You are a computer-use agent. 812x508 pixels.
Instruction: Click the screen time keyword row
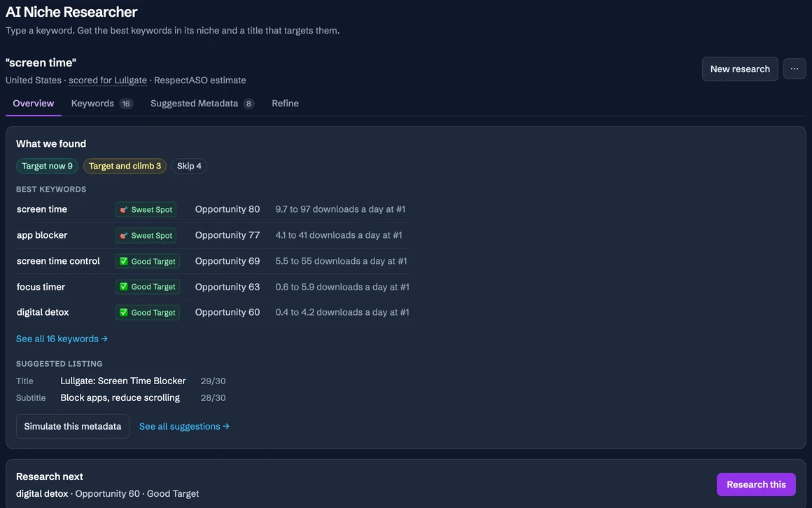pos(213,209)
